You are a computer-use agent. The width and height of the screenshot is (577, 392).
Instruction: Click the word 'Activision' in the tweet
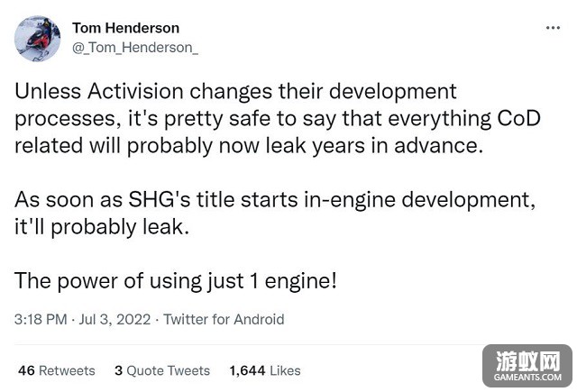tap(135, 91)
